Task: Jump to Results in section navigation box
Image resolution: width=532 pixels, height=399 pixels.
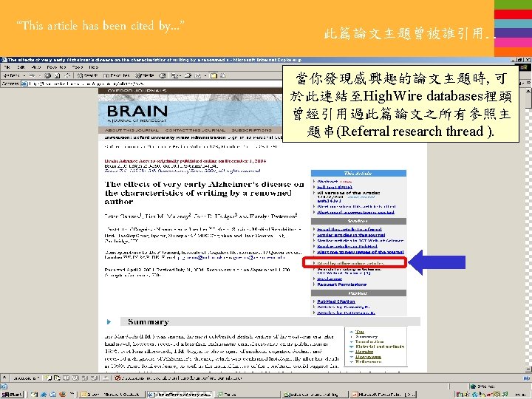Action: 364,352
